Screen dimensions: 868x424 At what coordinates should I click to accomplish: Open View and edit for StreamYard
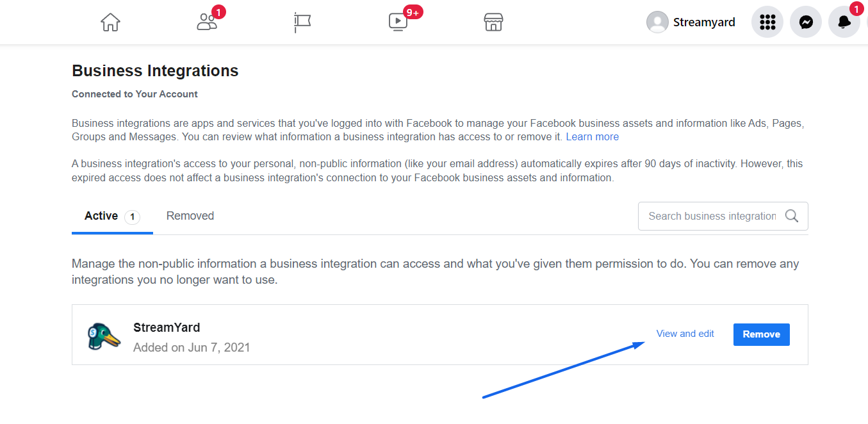coord(685,334)
